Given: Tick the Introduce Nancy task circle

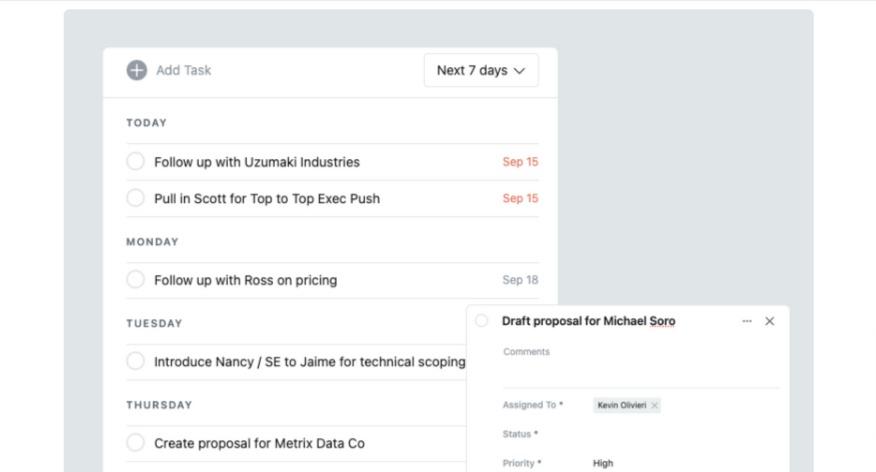Looking at the screenshot, I should click(136, 361).
